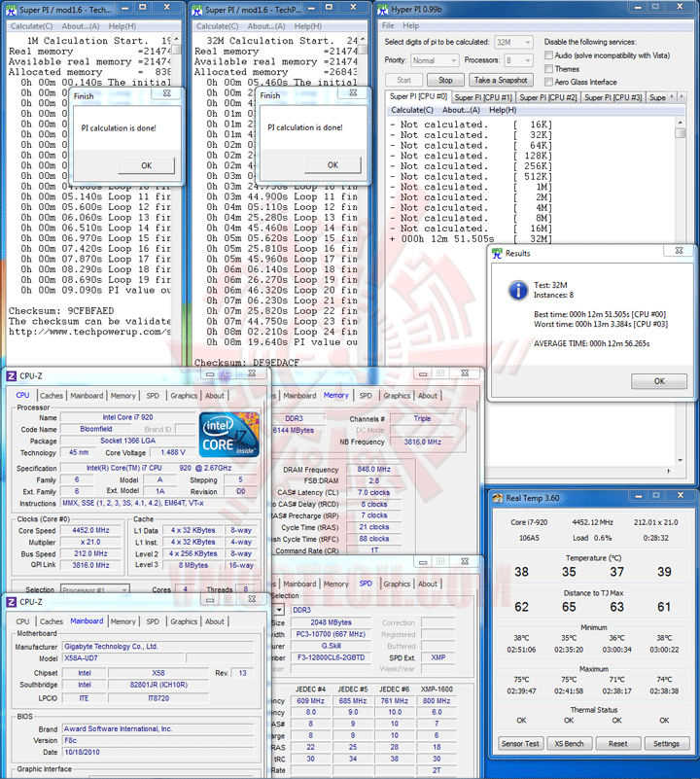
Task: Open Help menu in 32M Super PI
Action: 308,26
